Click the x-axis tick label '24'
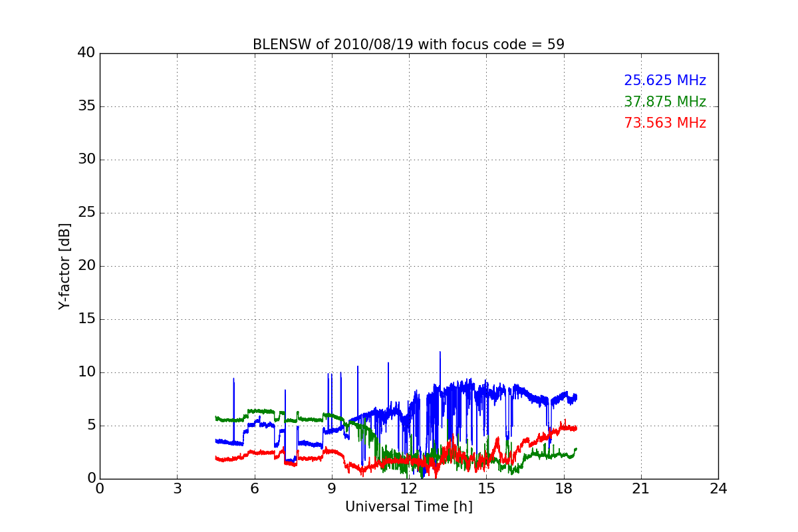 point(718,489)
